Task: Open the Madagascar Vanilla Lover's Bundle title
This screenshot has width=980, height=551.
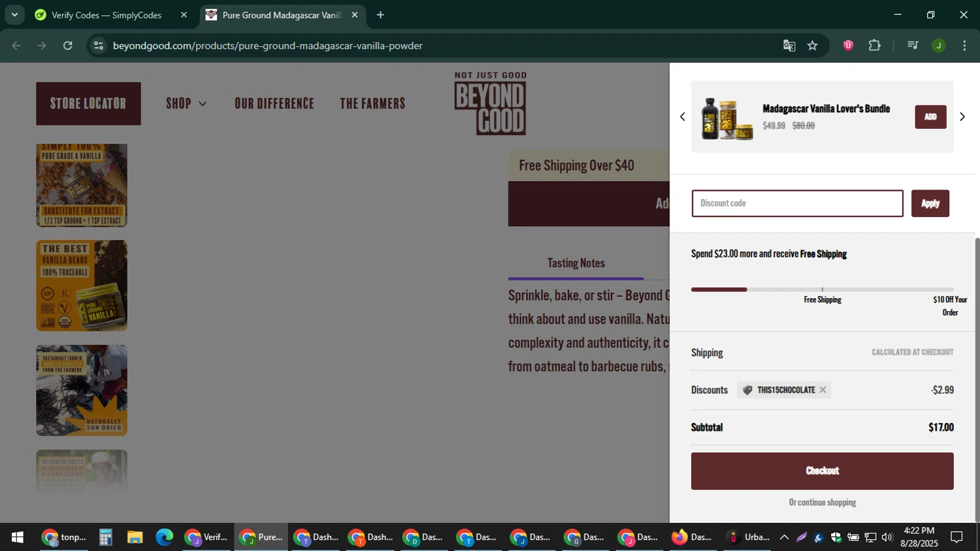Action: click(826, 109)
